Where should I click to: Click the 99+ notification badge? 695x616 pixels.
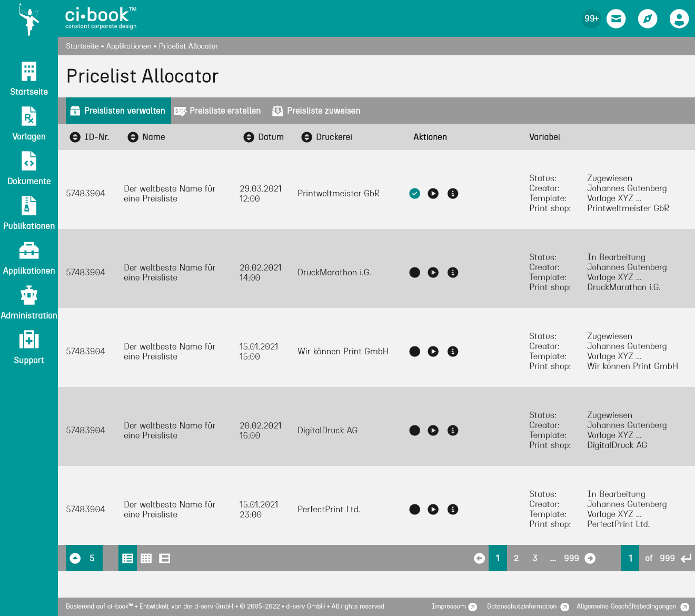(x=591, y=19)
